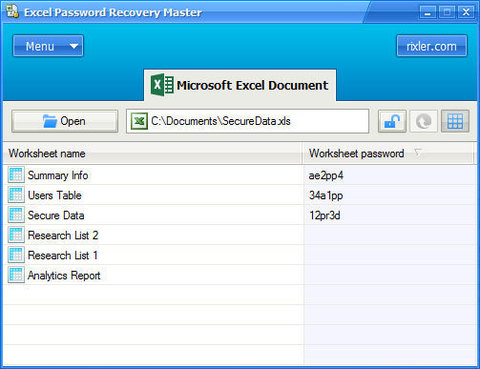The width and height of the screenshot is (480, 369).
Task: Visit the rixler.com link button
Action: [x=432, y=46]
